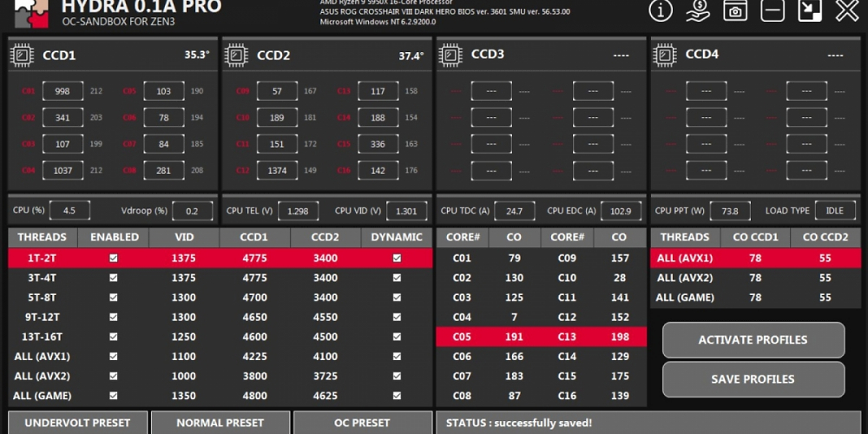Screen dimensions: 868x434
Task: Click the CO CCD2 column header
Action: (825, 237)
